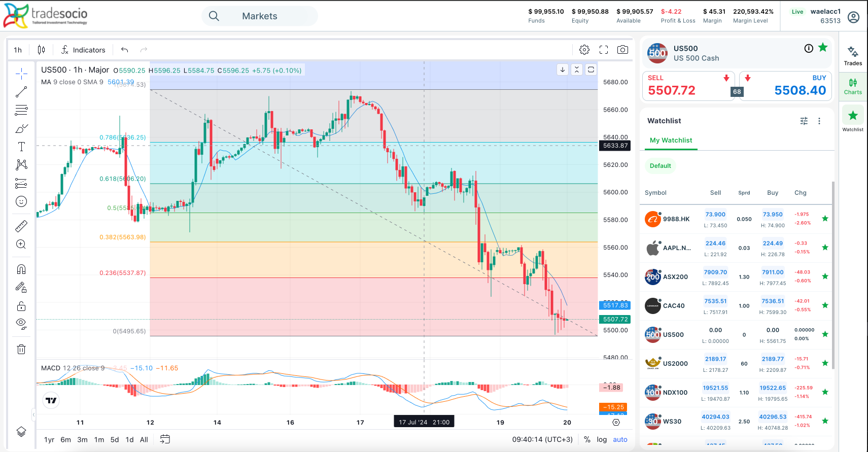
Task: Open the Trades sidebar tab
Action: pos(853,56)
